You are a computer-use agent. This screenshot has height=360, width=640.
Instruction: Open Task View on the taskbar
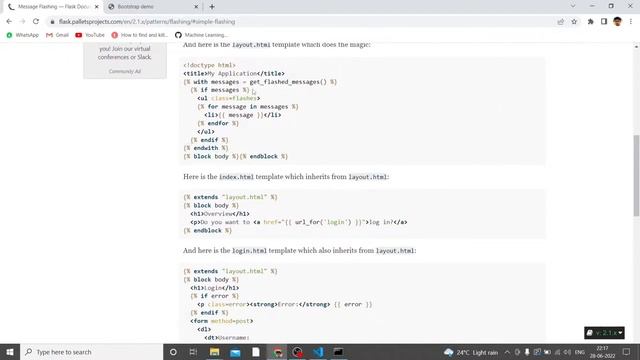pos(193,352)
